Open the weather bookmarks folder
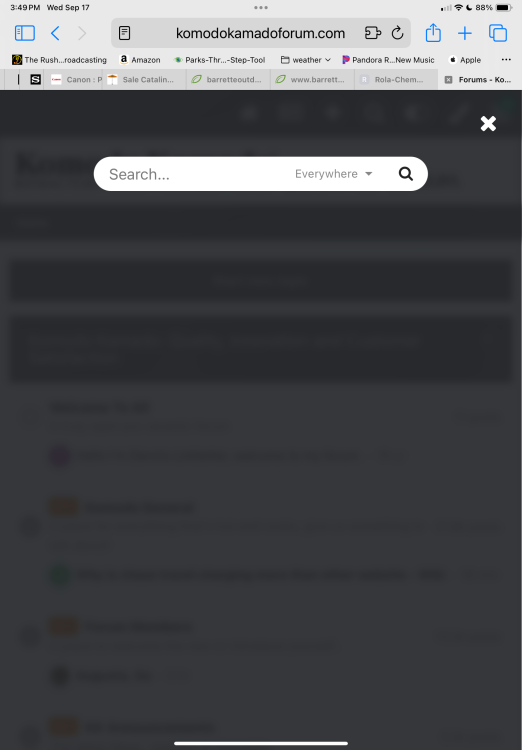The height and width of the screenshot is (750, 522). 306,60
